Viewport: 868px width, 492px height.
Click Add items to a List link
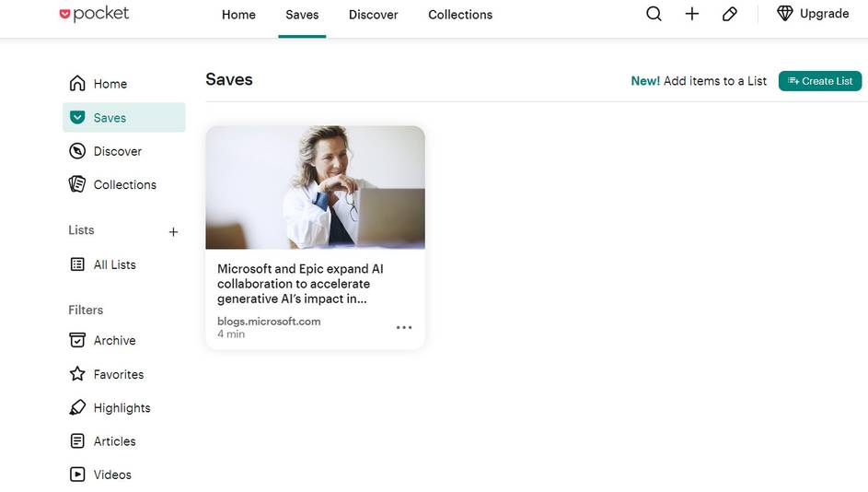tap(714, 81)
